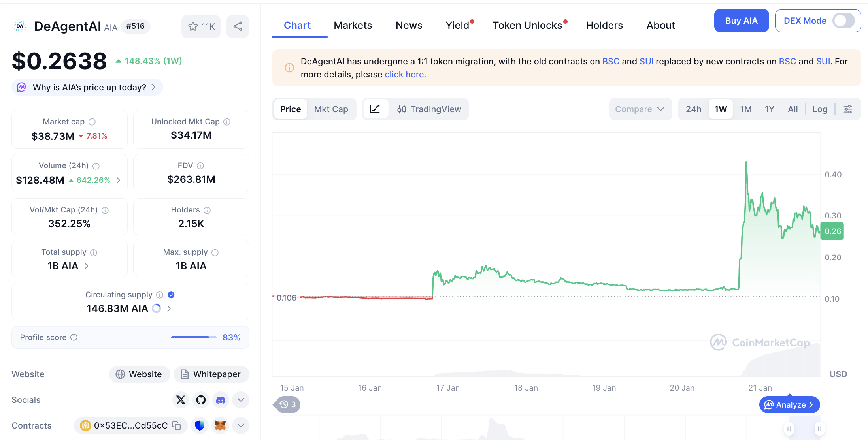868x440 pixels.
Task: Open the chart settings sliders icon
Action: point(848,109)
